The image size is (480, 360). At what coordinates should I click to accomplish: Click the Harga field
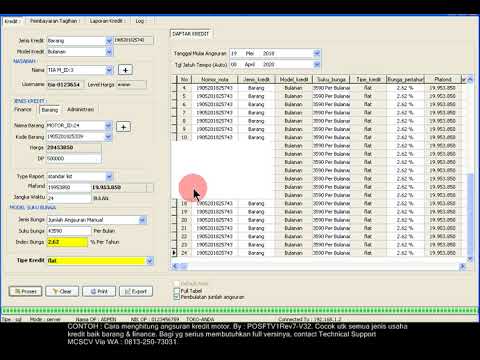coord(73,148)
